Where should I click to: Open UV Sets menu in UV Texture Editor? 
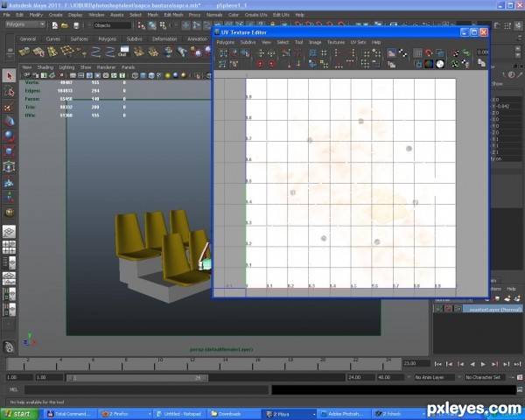pos(358,42)
